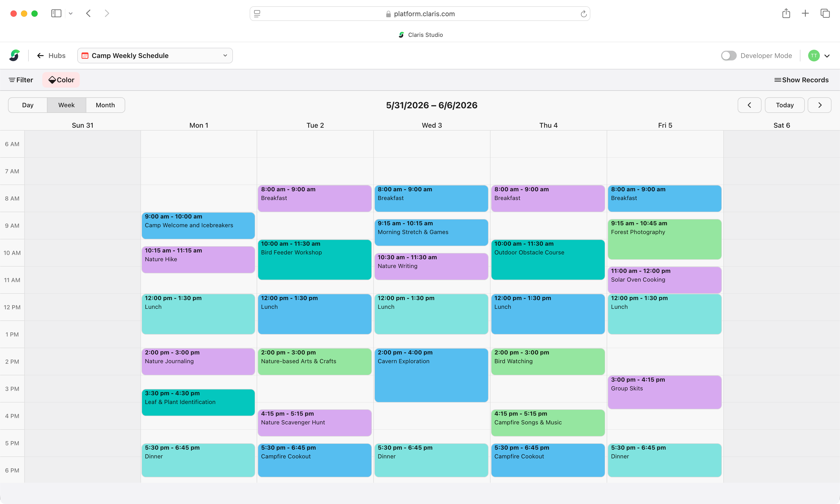Go back to Hubs with arrow

coord(41,56)
